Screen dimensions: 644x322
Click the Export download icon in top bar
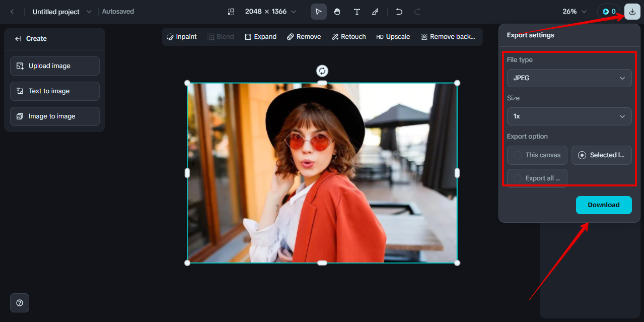tap(632, 12)
